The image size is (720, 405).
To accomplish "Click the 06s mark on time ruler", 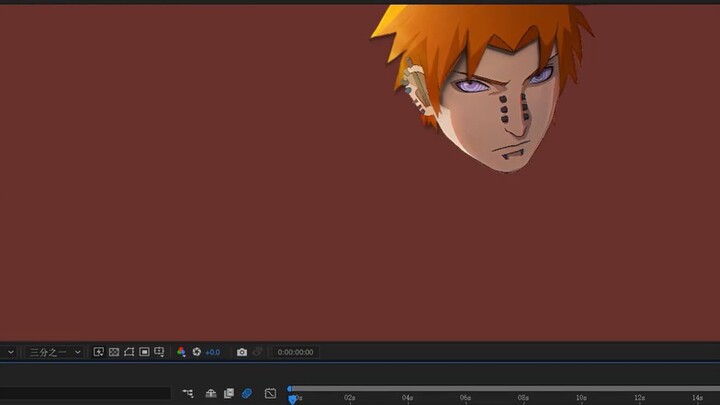I will tap(466, 398).
